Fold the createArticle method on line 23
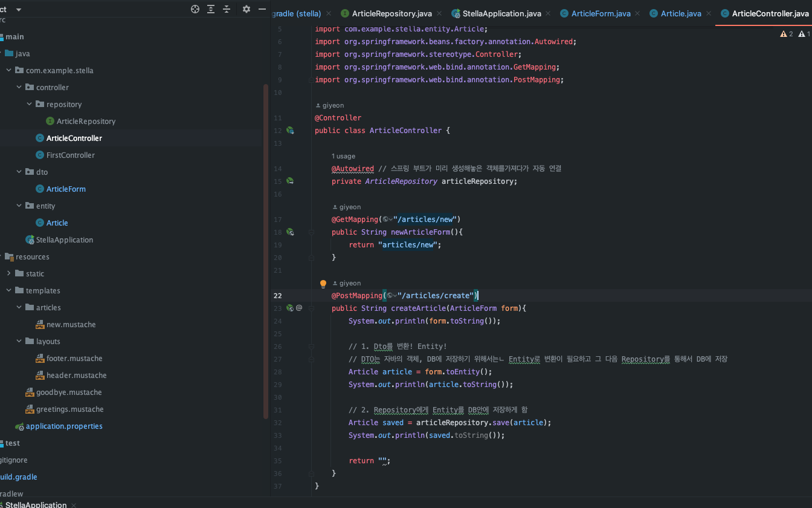 pos(311,308)
